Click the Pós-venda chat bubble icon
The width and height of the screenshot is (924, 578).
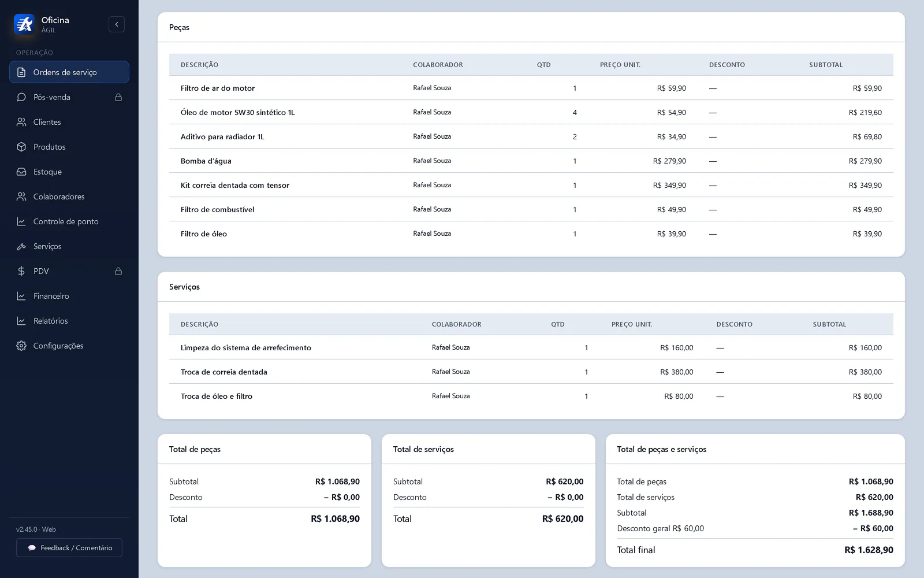[21, 97]
